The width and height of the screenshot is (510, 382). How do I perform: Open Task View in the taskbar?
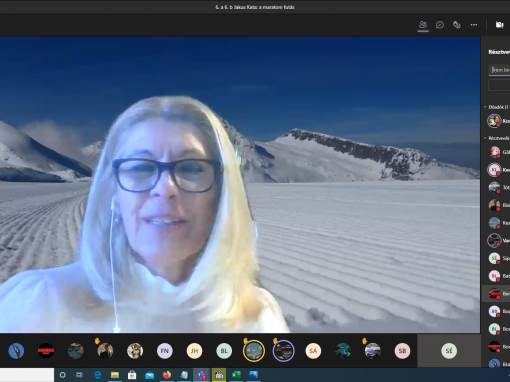79,375
